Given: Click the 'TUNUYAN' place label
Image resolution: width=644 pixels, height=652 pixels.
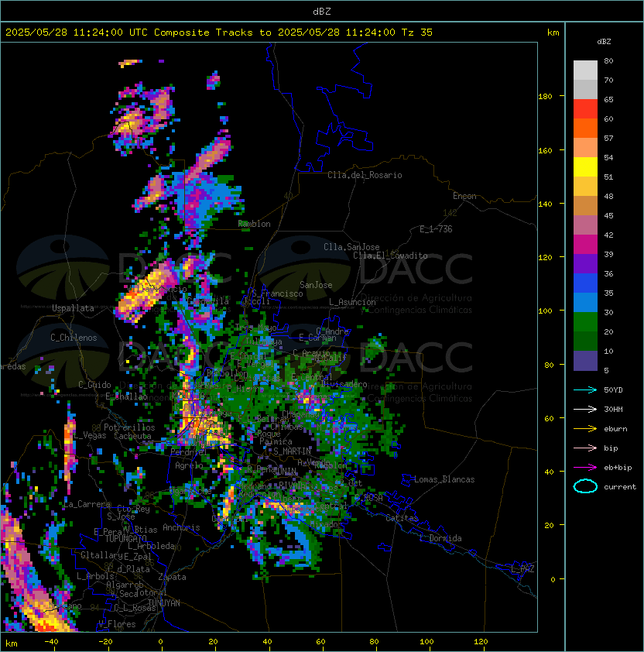Looking at the screenshot, I should click(x=164, y=603).
